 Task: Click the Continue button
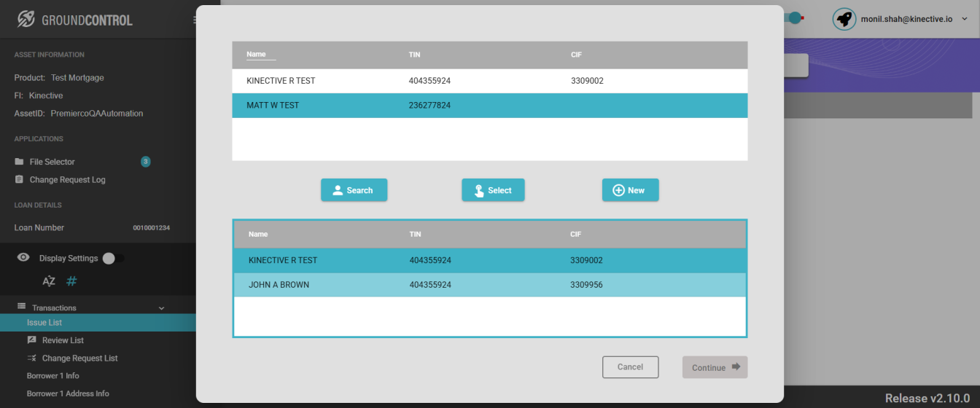pyautogui.click(x=715, y=367)
